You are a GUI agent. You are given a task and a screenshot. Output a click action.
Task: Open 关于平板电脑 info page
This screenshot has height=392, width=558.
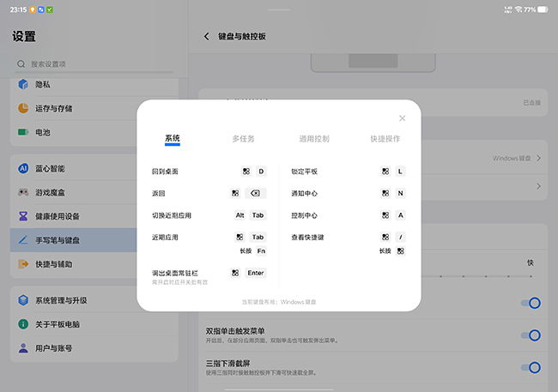click(57, 324)
